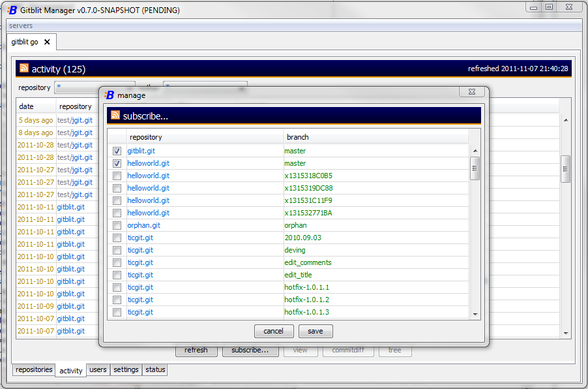Click the refreshed 2011-11-07 timestamp text
Image resolution: width=588 pixels, height=389 pixels.
tap(518, 69)
